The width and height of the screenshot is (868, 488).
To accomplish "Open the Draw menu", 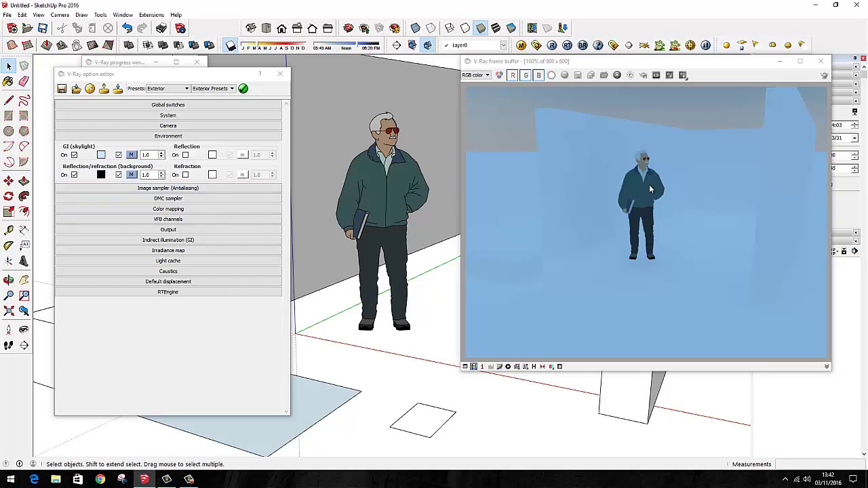I will (81, 15).
